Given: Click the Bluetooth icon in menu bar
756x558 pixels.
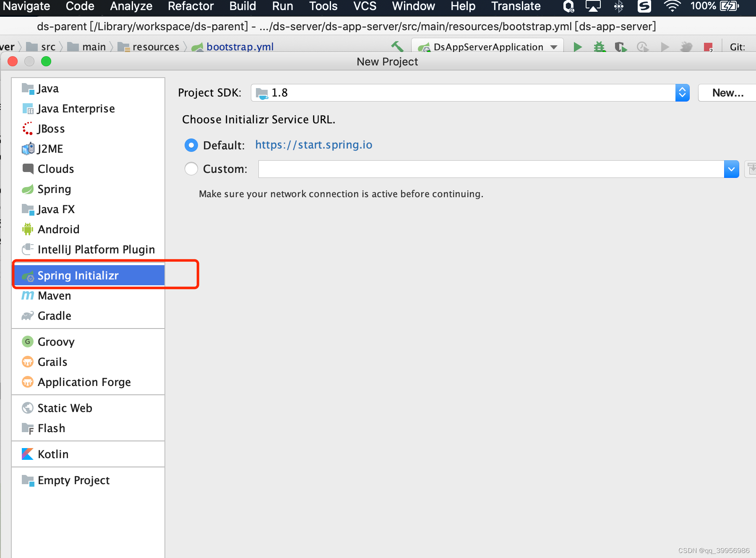Looking at the screenshot, I should click(x=619, y=6).
